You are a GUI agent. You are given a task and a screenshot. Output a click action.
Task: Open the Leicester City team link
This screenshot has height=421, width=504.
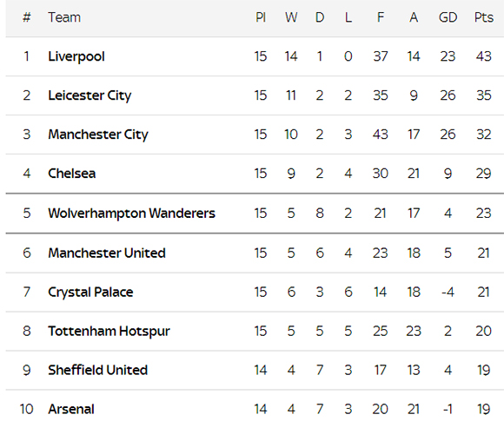90,95
